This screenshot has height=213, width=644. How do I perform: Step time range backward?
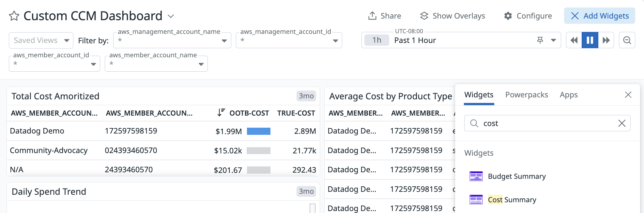[574, 40]
